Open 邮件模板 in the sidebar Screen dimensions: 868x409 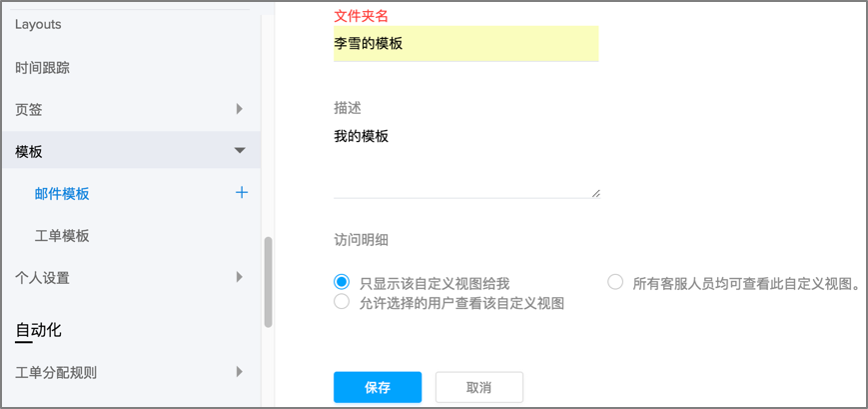click(62, 195)
